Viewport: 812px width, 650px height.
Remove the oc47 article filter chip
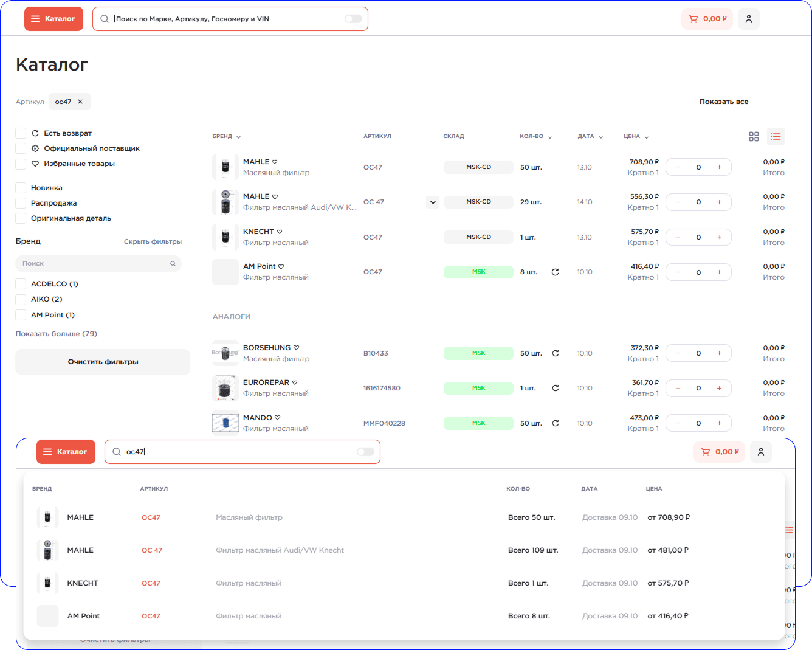pyautogui.click(x=80, y=102)
